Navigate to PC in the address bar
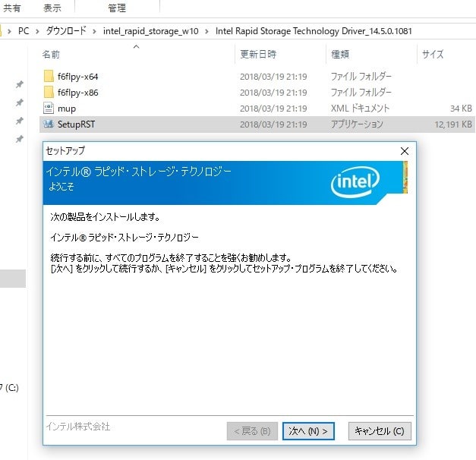The image size is (476, 460). coord(24,31)
